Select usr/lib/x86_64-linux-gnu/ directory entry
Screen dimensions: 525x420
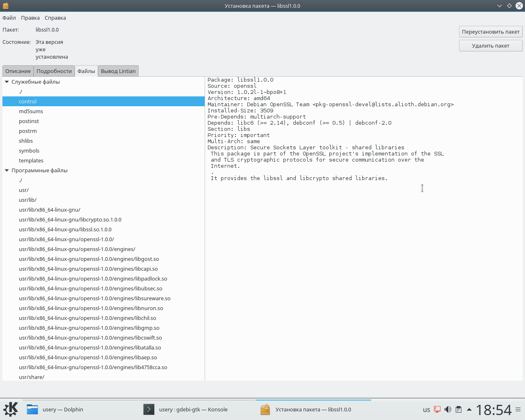click(x=103, y=210)
